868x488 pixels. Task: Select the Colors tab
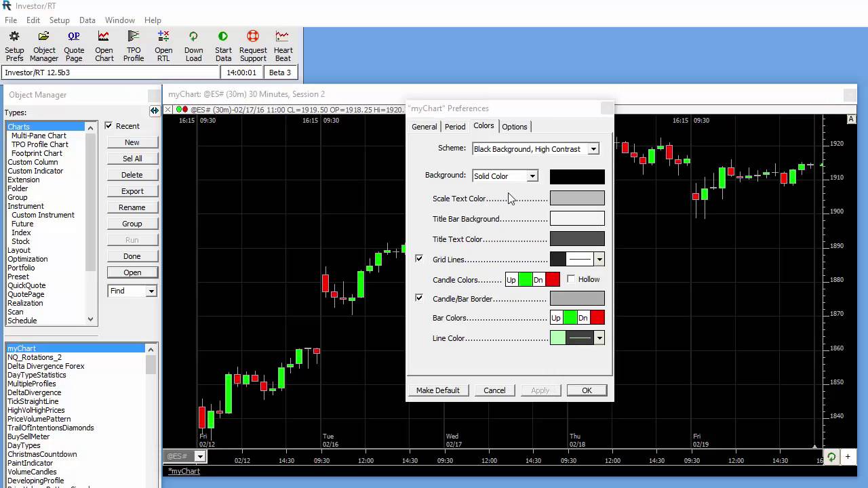click(484, 126)
